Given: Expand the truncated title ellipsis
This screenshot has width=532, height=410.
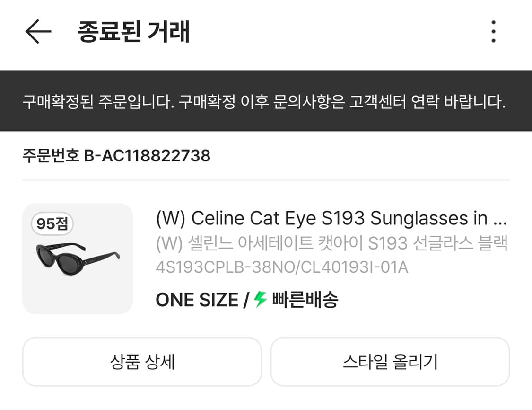Looking at the screenshot, I should point(499,219).
